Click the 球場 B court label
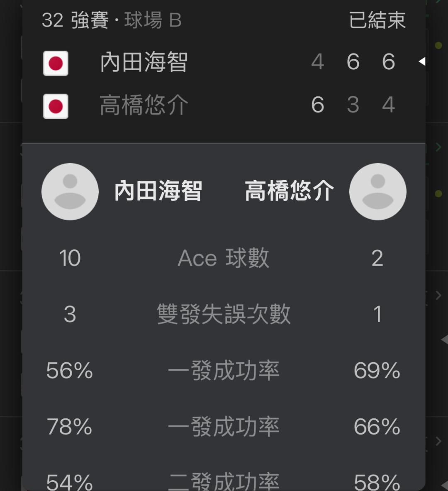 [x=153, y=20]
